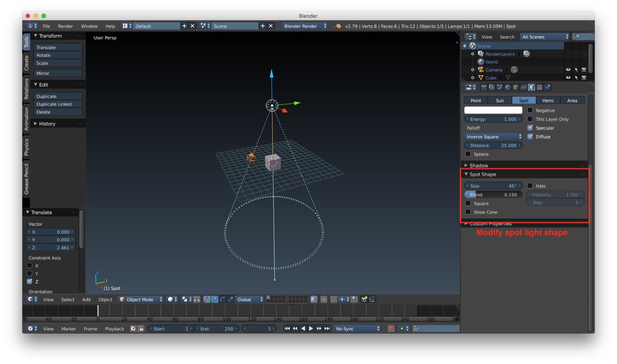Open the Global orientation dropdown
The width and height of the screenshot is (617, 364).
249,299
